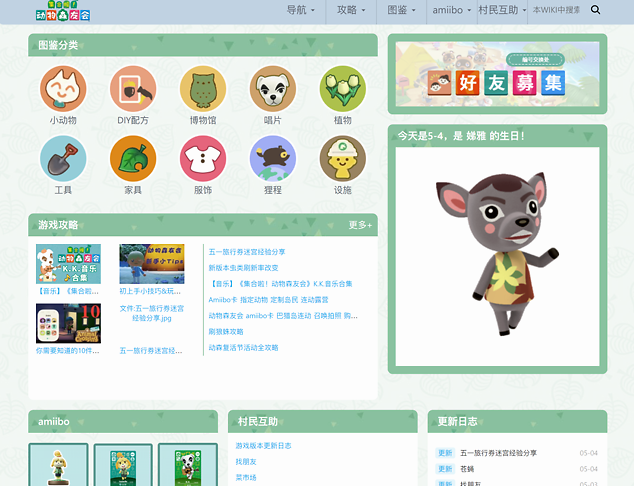Open the 唱片 K.K. dog icon
This screenshot has width=634, height=486.
(273, 89)
